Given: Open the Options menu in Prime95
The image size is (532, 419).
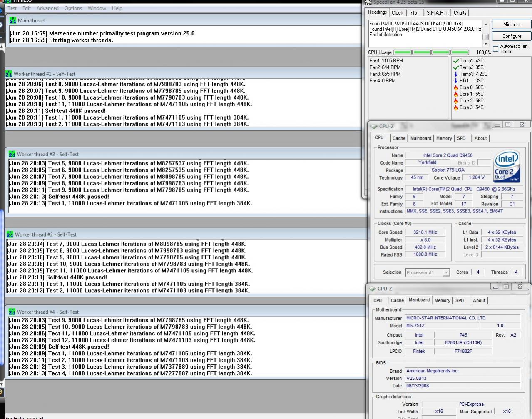Looking at the screenshot, I should pyautogui.click(x=73, y=8).
